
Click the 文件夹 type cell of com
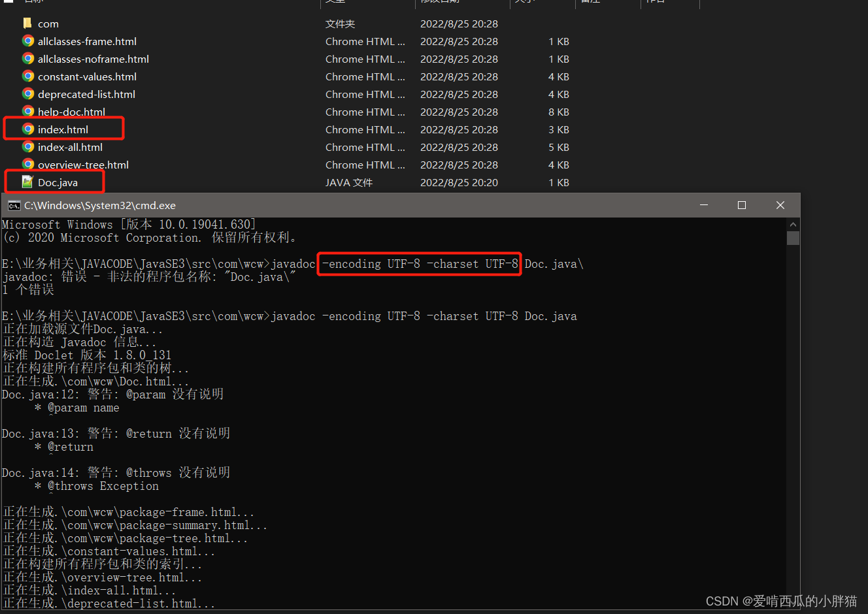pyautogui.click(x=340, y=24)
